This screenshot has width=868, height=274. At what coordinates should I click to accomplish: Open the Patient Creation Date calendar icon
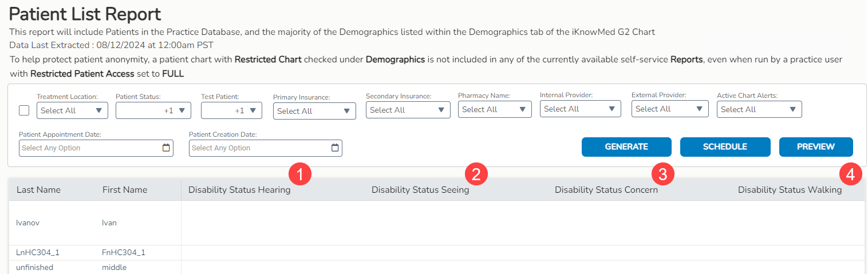point(335,148)
